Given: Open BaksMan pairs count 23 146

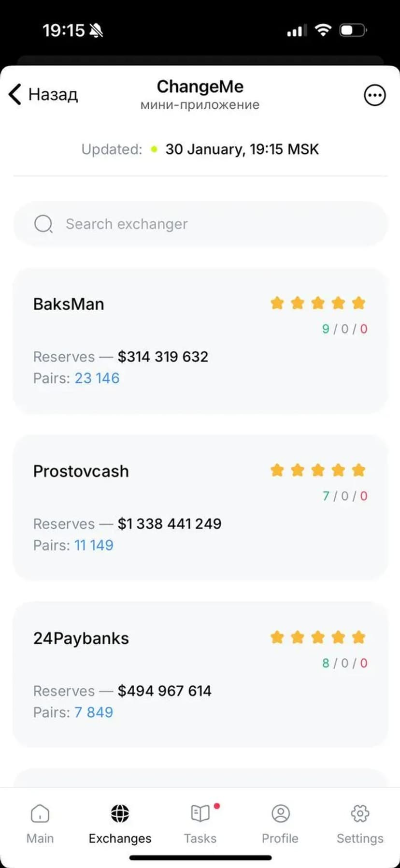Looking at the screenshot, I should click(97, 378).
